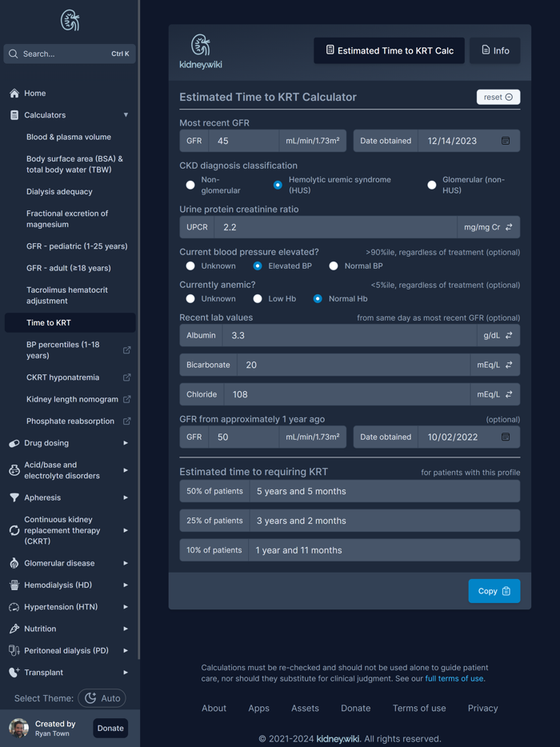Expand the Hemodialysis (HD) arrow
The image size is (560, 747).
click(126, 585)
